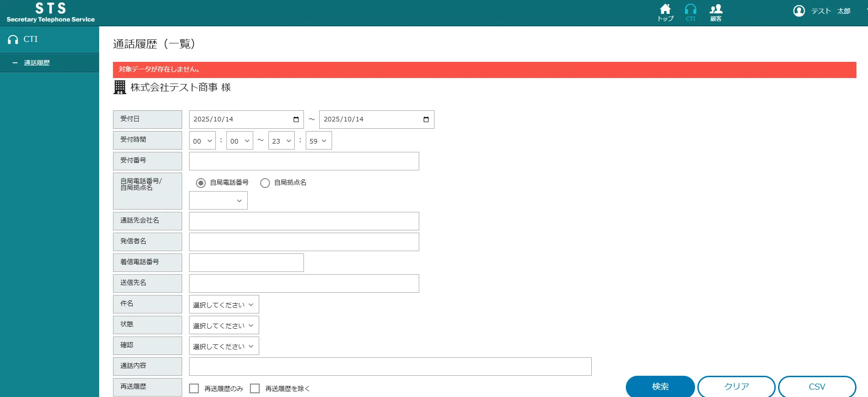Select 通話履歴 in the sidebar
Image resolution: width=868 pixels, height=397 pixels.
click(x=37, y=63)
